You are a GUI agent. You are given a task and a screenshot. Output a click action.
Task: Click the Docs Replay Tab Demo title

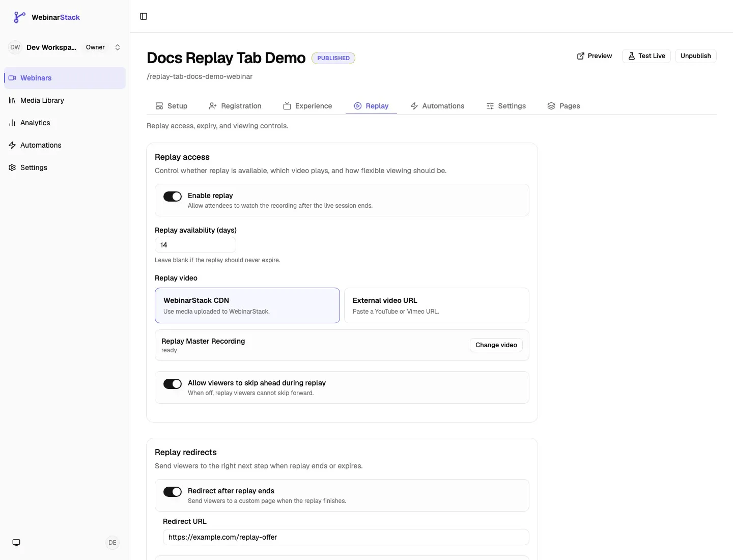(x=226, y=58)
